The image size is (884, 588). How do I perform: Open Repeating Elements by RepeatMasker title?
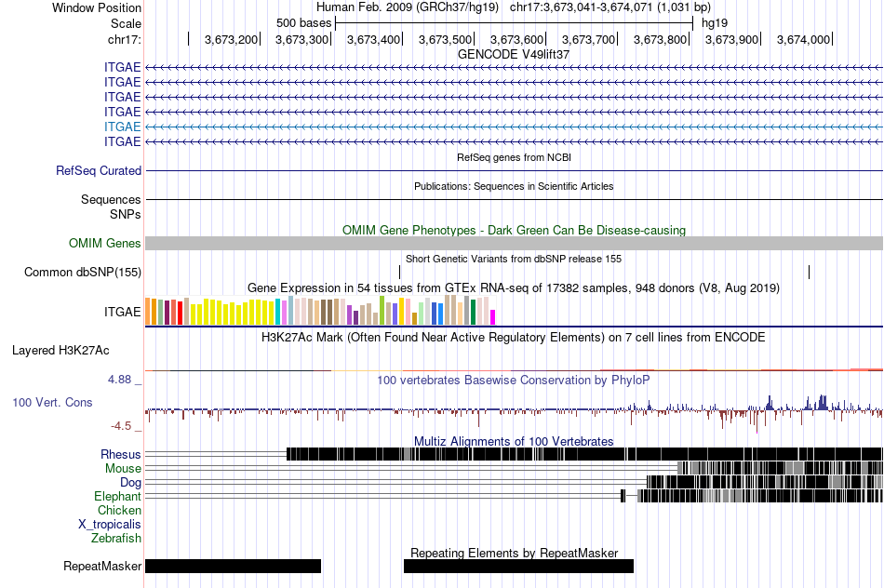(514, 553)
